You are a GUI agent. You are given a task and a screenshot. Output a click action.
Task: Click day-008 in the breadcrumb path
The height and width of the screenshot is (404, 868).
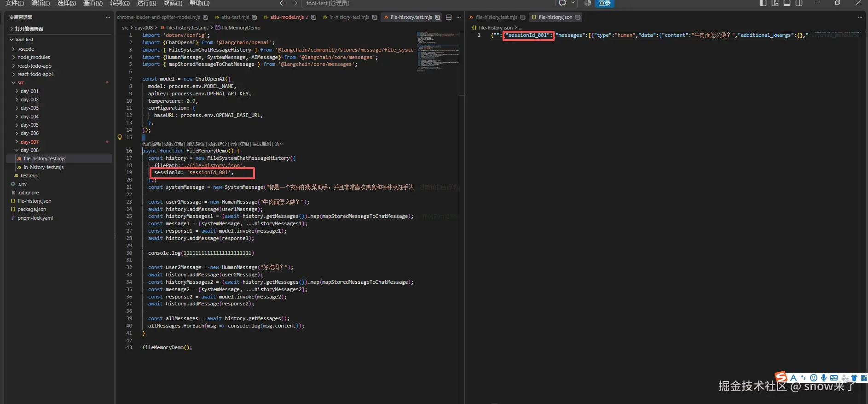[144, 28]
